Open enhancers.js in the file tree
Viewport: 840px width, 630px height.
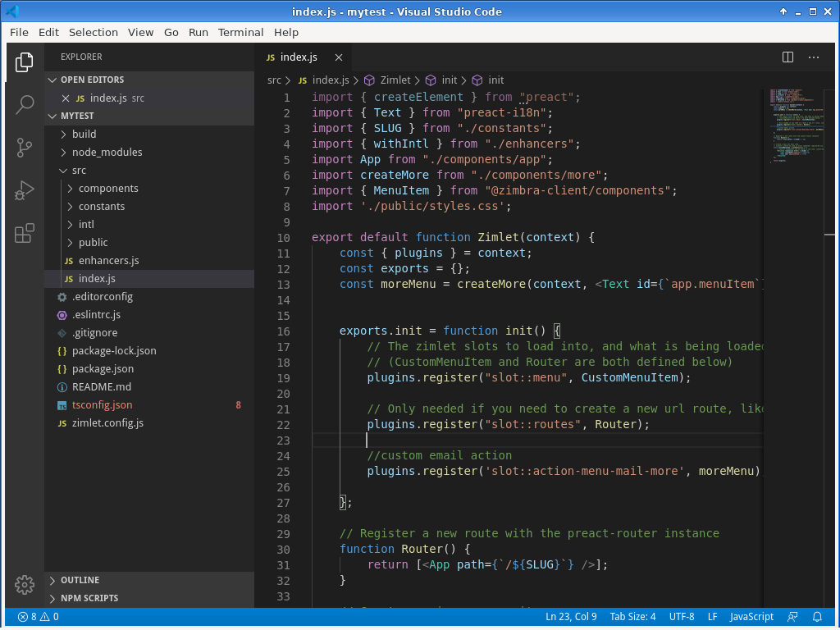point(149,261)
